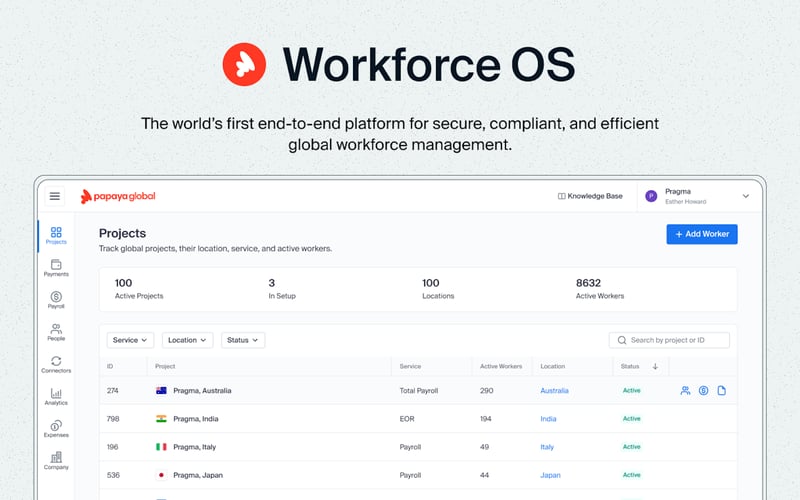
Task: Click the Japan flag icon
Action: [x=161, y=475]
